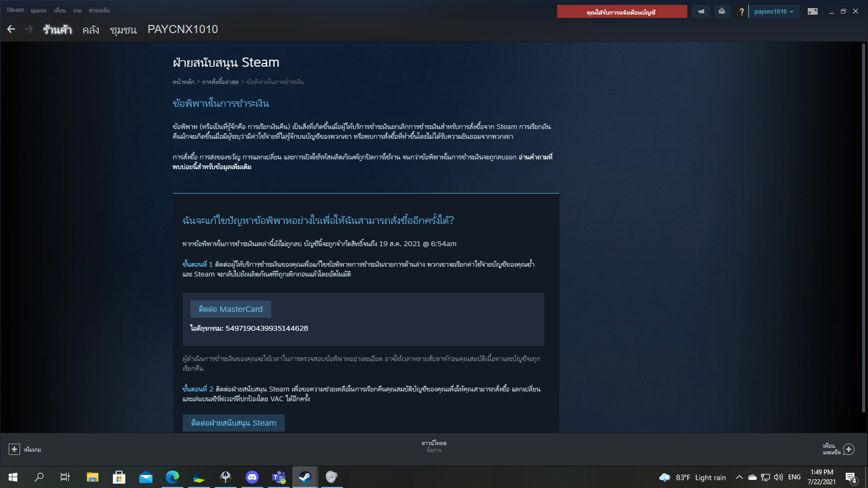Switch Steam to Big Picture mode
Screen dimensions: 868x488
point(812,11)
